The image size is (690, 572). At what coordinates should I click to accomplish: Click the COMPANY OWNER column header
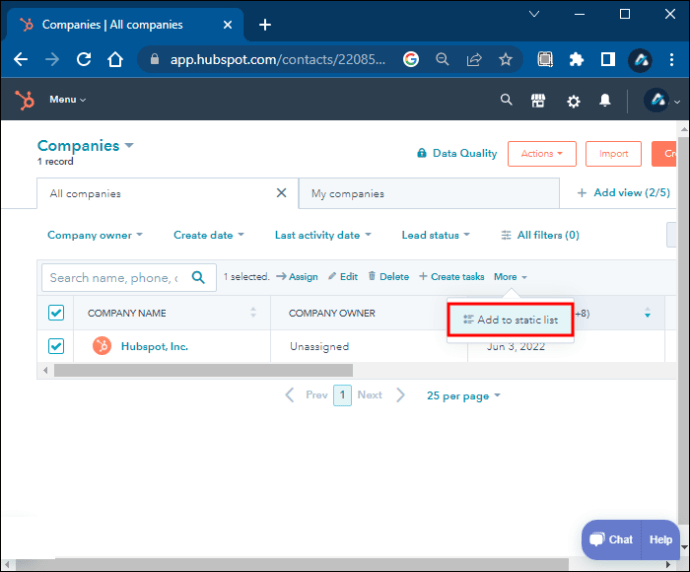pyautogui.click(x=332, y=313)
